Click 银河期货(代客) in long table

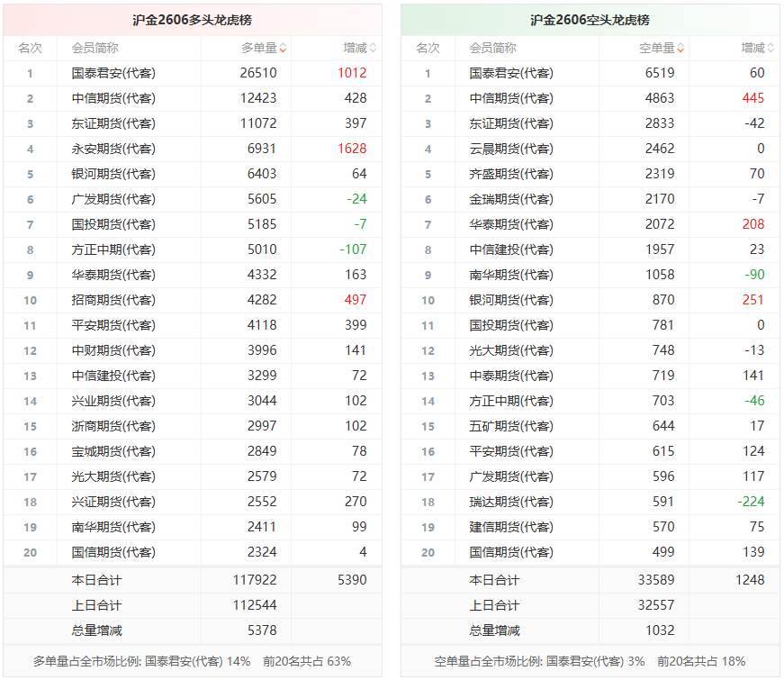113,174
